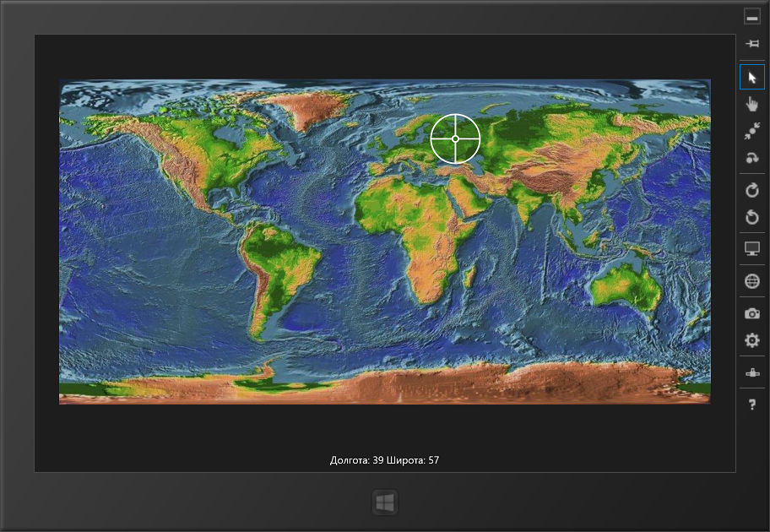Viewport: 770px width, 532px height.
Task: Open simulator help question mark
Action: coord(751,404)
